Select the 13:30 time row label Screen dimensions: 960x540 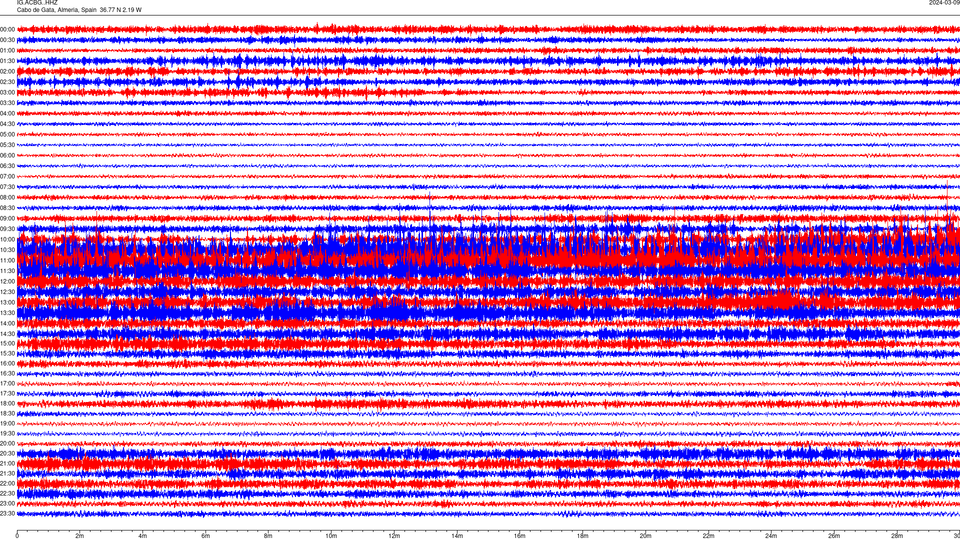pos(7,313)
